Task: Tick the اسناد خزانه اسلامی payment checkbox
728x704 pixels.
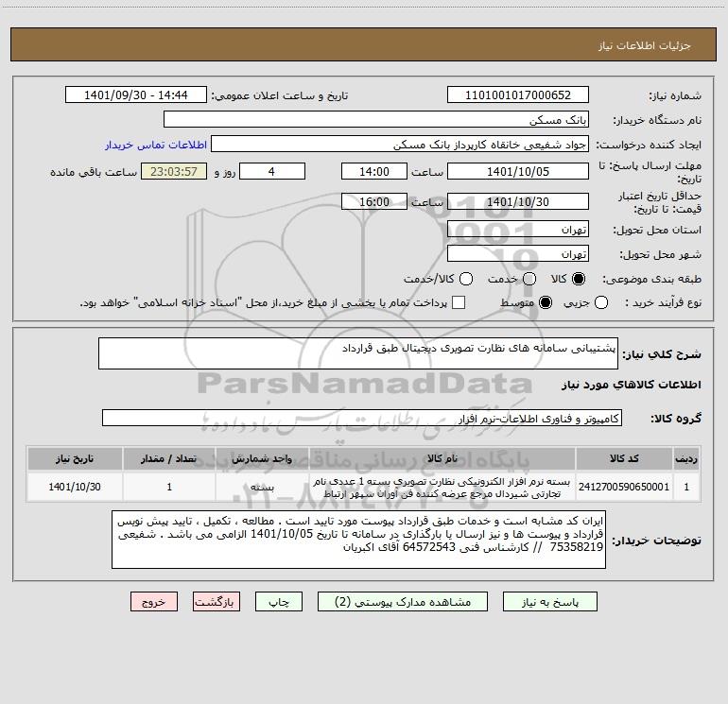Action: point(459,302)
